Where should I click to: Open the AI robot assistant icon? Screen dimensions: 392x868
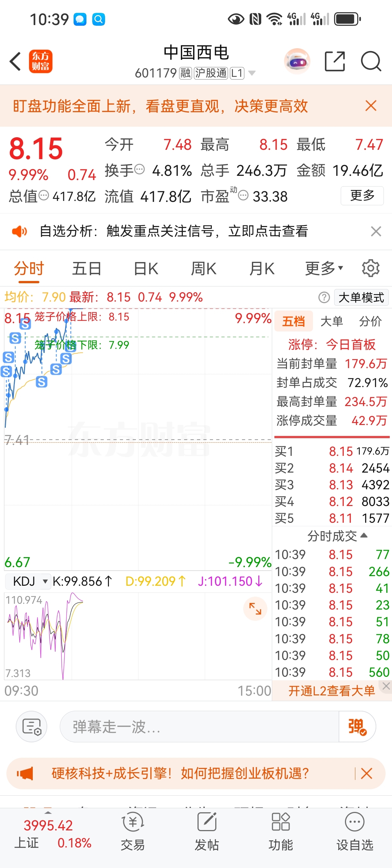tap(297, 61)
